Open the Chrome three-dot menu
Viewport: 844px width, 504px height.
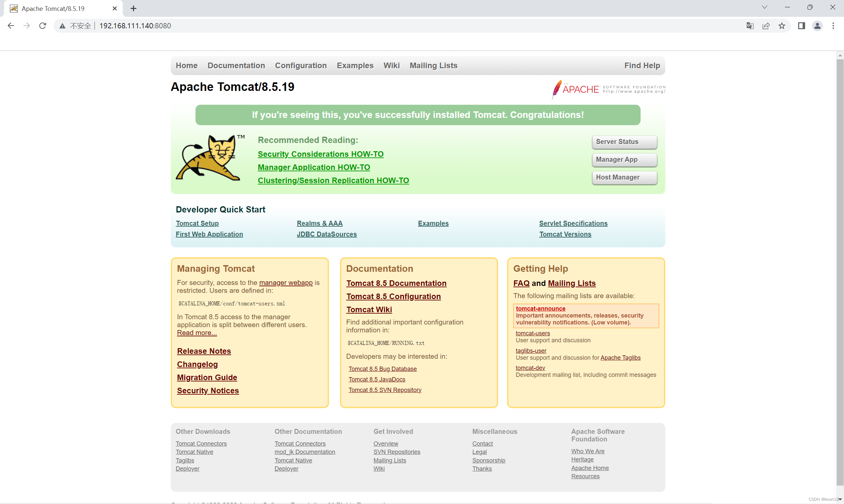pos(833,26)
